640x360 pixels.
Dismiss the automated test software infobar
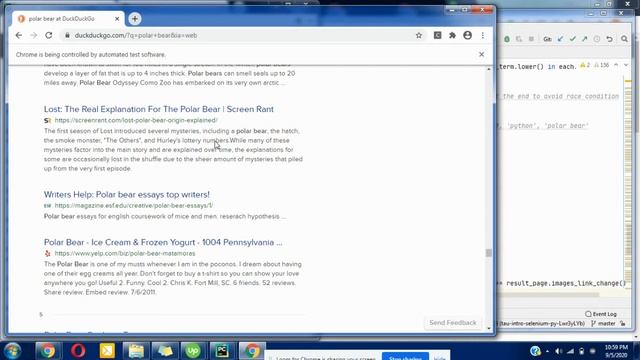click(482, 54)
